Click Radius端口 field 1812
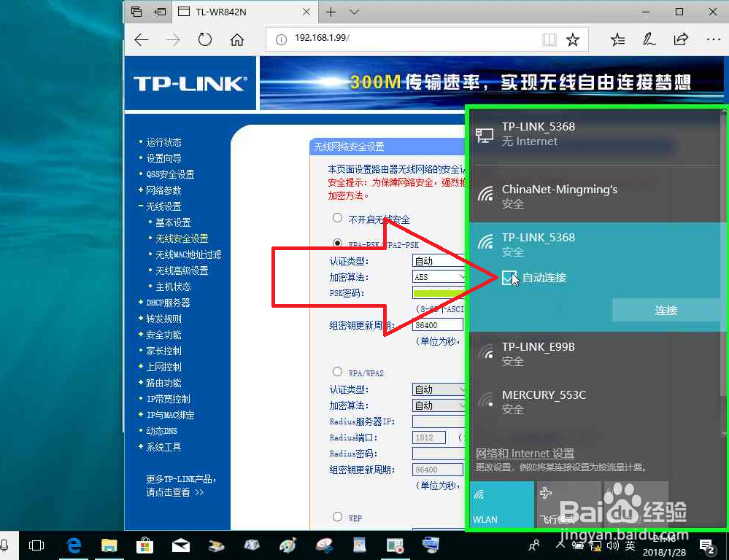Viewport: 729px width, 560px height. [428, 437]
